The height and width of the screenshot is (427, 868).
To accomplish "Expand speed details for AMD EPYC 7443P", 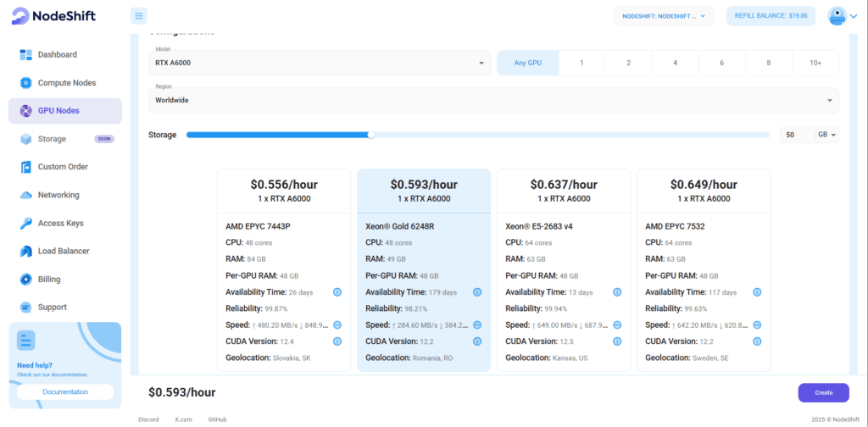I will tap(337, 324).
